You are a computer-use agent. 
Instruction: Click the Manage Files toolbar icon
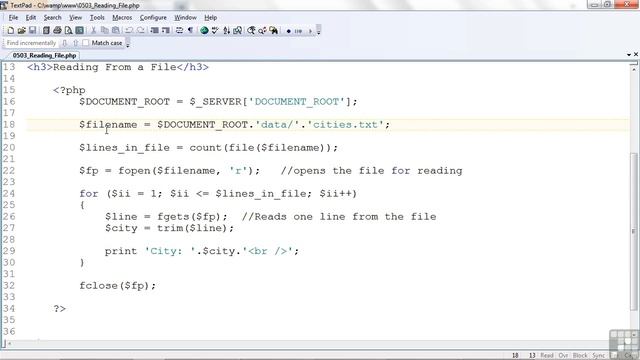coord(46,31)
